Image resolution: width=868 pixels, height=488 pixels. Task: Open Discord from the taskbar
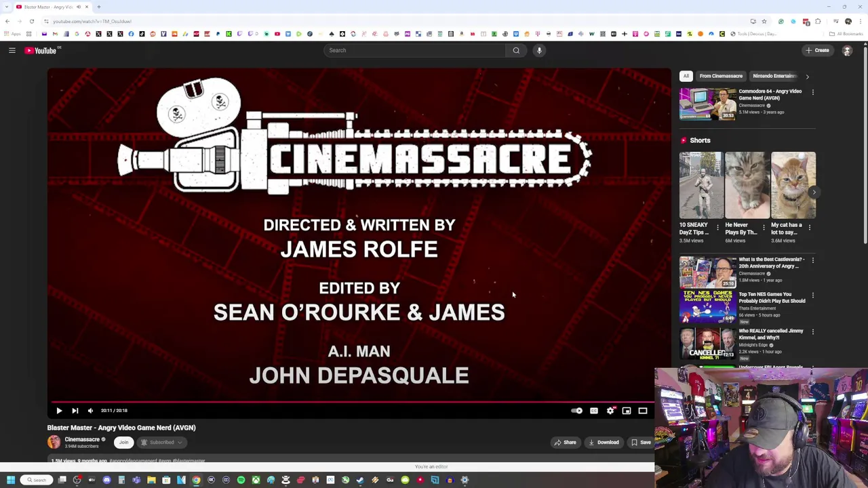click(106, 480)
